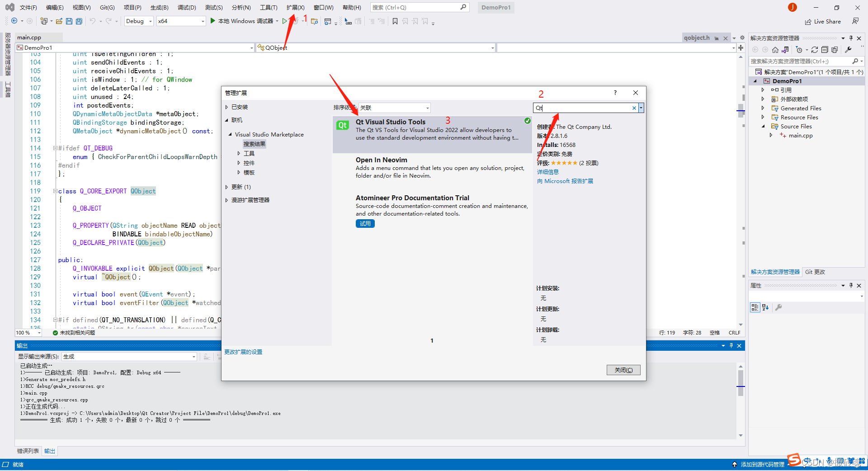
Task: Click the Save All toolbar icon
Action: coord(79,21)
